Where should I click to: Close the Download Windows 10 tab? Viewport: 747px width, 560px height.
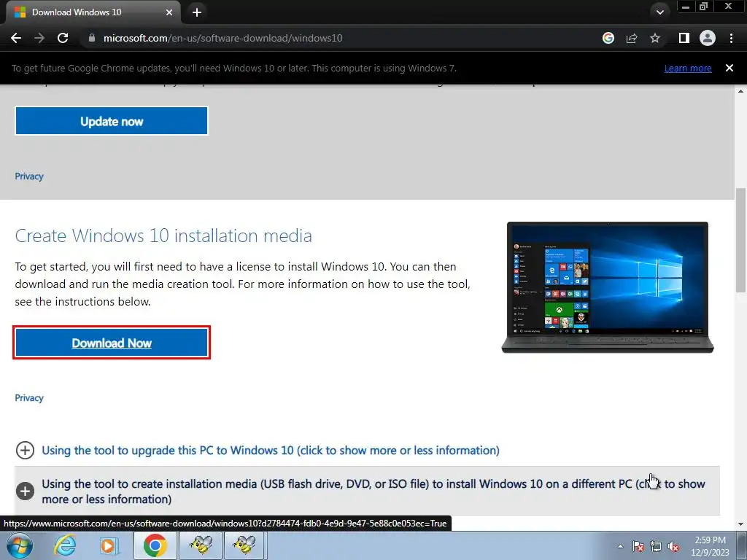pyautogui.click(x=169, y=12)
